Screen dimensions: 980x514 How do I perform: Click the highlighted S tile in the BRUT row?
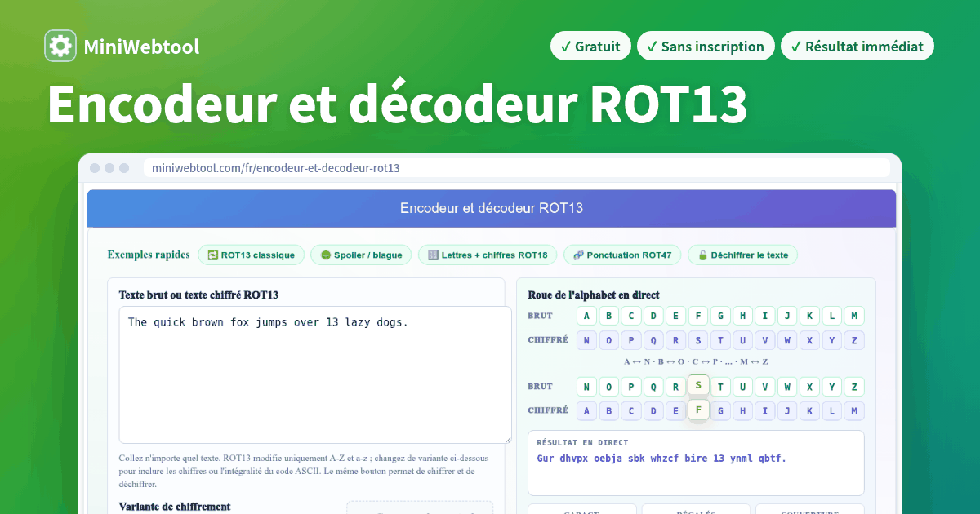[698, 384]
